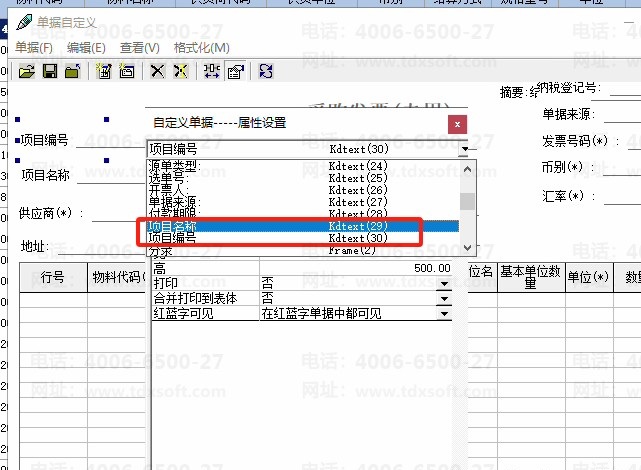Close the 属性设置 dialog with red X
Viewport: 641px width, 470px height.
[x=457, y=124]
